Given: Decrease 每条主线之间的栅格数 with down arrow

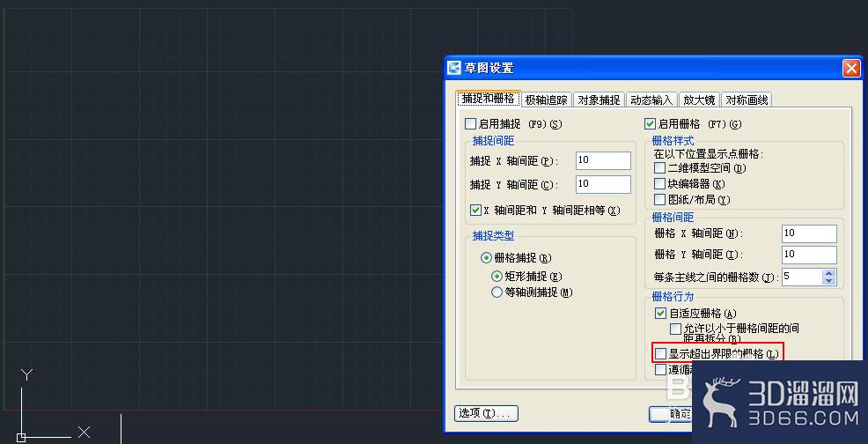Looking at the screenshot, I should point(828,281).
